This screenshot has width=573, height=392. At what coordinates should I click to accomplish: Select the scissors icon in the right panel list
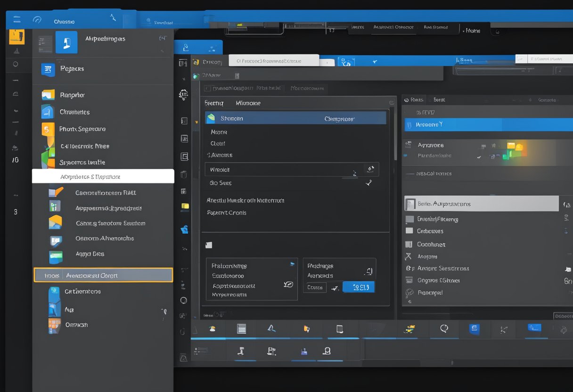coord(407,256)
